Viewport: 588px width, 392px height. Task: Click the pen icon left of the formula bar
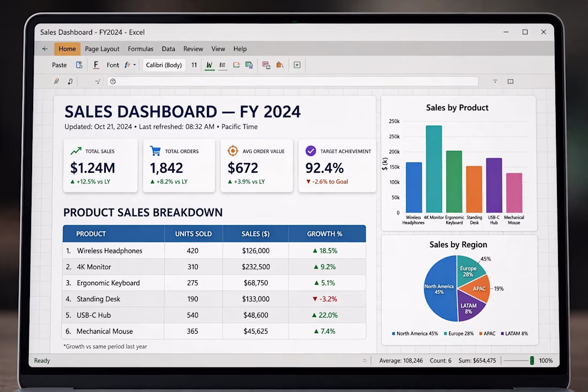click(x=56, y=81)
